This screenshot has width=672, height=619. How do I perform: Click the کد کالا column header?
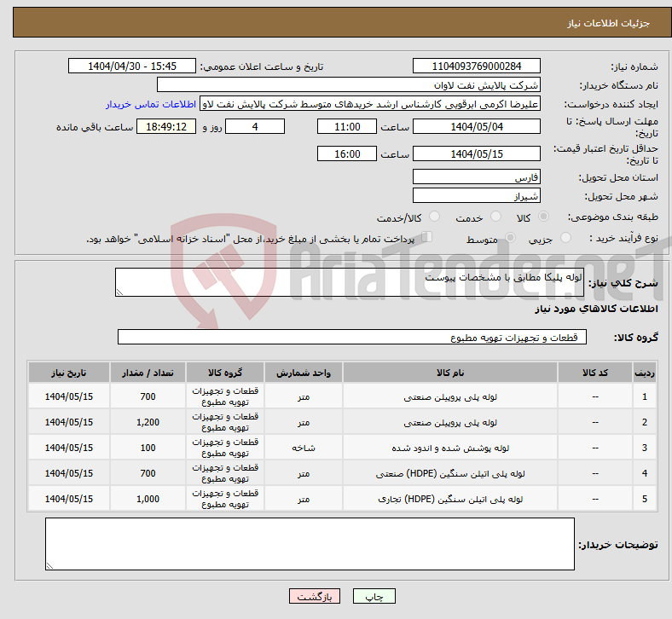pyautogui.click(x=595, y=373)
